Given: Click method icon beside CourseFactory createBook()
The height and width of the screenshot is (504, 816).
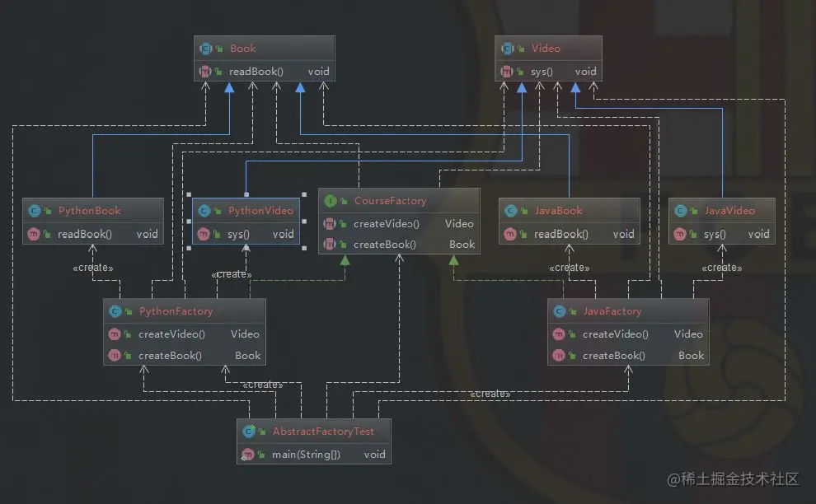Looking at the screenshot, I should coord(330,244).
